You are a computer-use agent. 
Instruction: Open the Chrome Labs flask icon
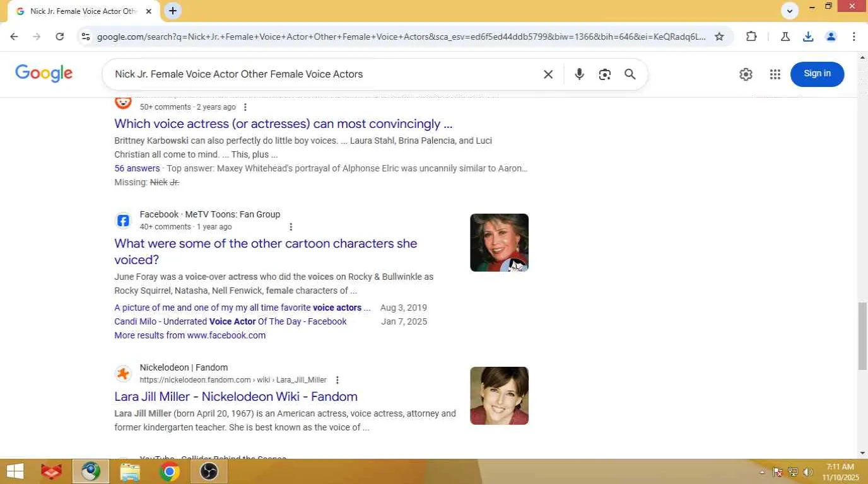click(785, 37)
